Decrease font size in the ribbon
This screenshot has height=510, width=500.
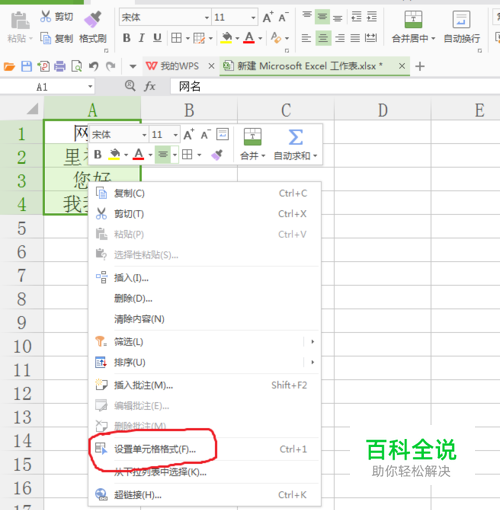coord(283,17)
